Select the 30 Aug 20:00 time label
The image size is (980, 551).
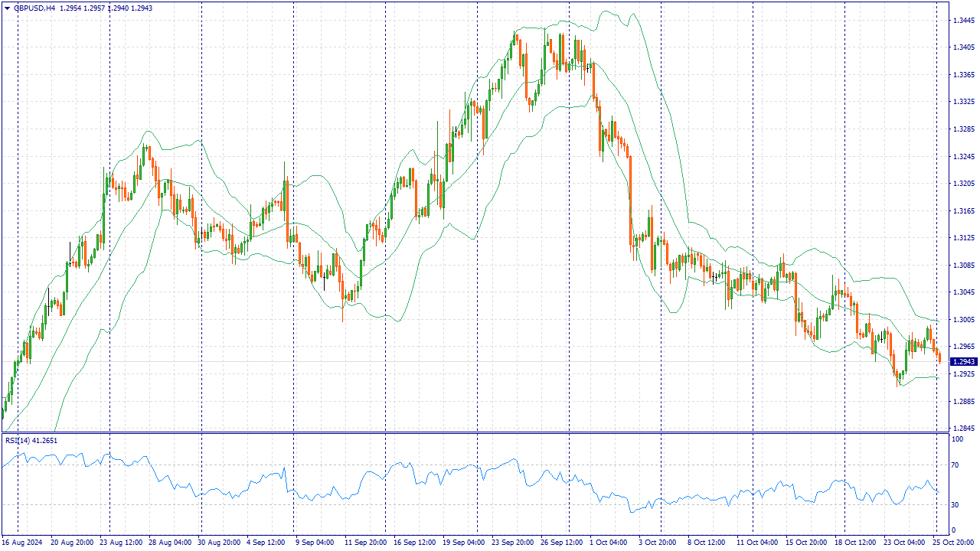pyautogui.click(x=219, y=543)
